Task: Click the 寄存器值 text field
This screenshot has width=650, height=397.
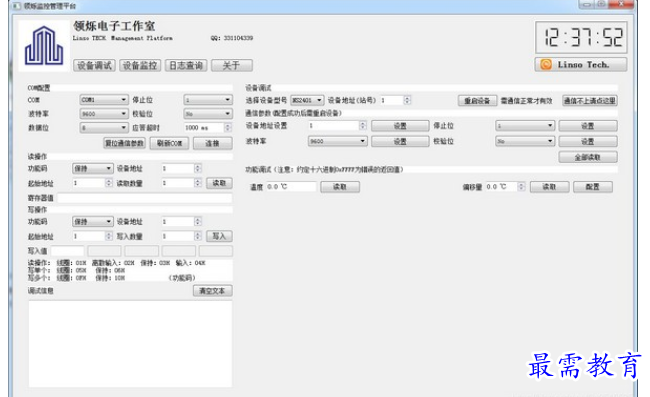Action: click(x=145, y=198)
